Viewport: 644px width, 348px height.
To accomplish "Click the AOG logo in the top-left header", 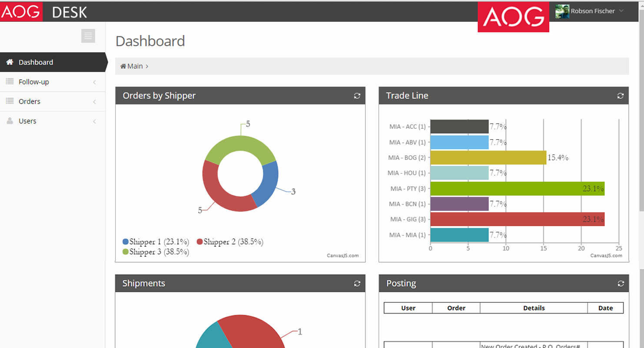I will (x=21, y=11).
